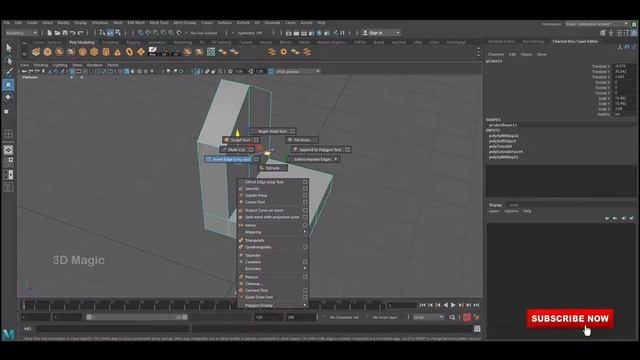
Task: Choose the Paint Selection brush tool
Action: pyautogui.click(x=9, y=72)
